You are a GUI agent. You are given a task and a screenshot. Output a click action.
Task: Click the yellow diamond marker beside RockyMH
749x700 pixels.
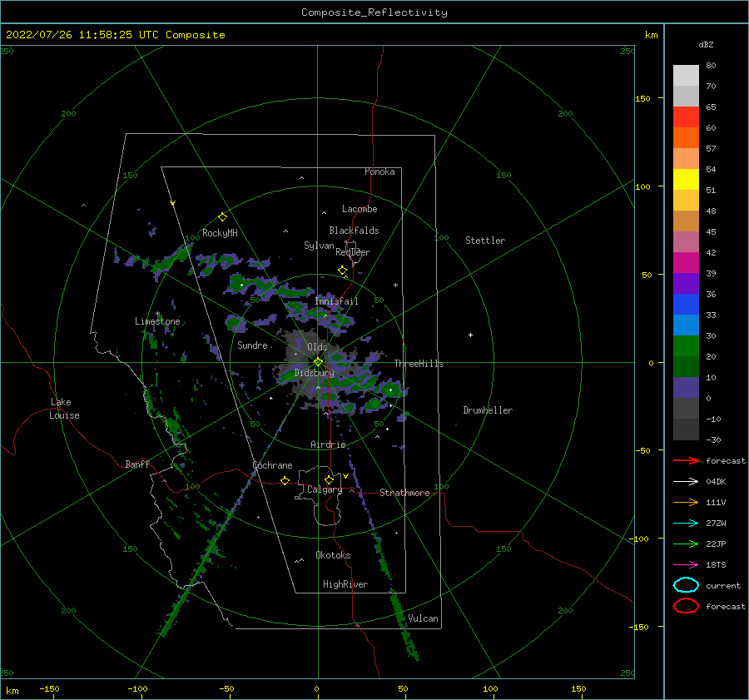222,217
